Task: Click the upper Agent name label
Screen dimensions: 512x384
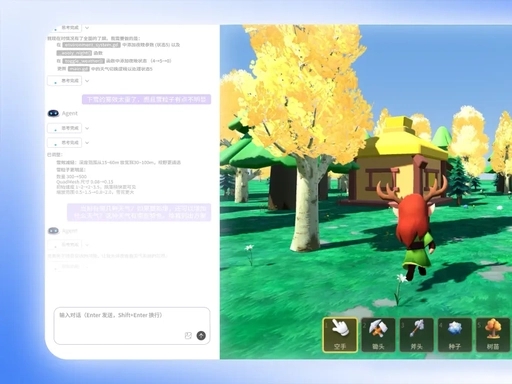Action: coord(70,113)
